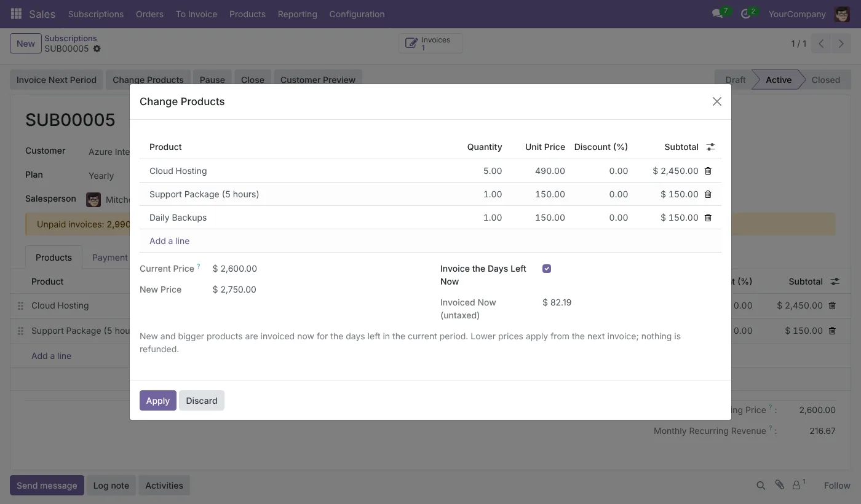Delete the Support Package line in dialog

pos(708,194)
